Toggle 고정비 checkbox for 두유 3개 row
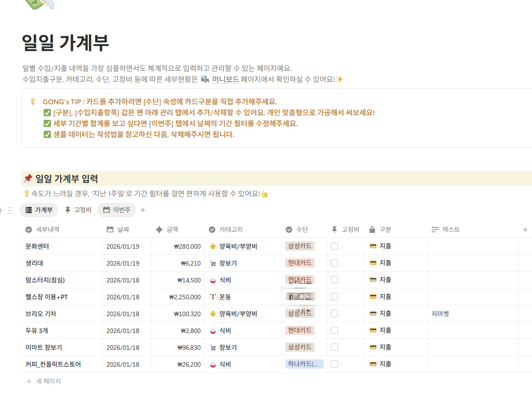Viewport: 532px width, 410px height. point(334,330)
